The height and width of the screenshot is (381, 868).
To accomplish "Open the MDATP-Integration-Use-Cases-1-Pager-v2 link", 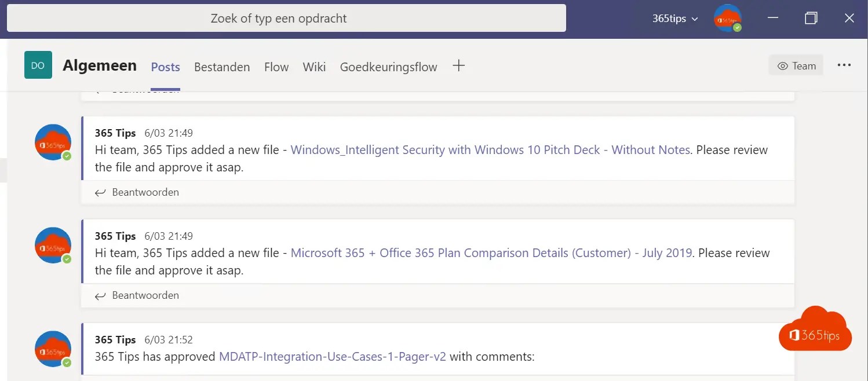I will coord(332,357).
